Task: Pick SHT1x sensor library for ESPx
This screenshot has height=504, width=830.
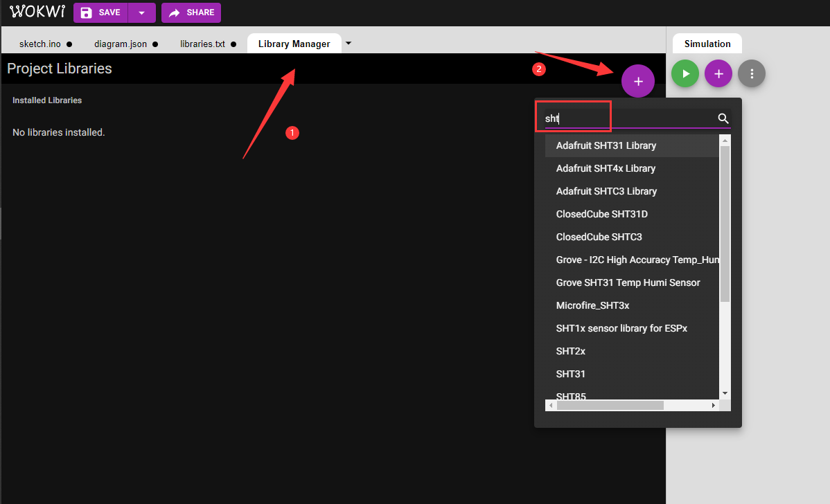Action: tap(632, 328)
